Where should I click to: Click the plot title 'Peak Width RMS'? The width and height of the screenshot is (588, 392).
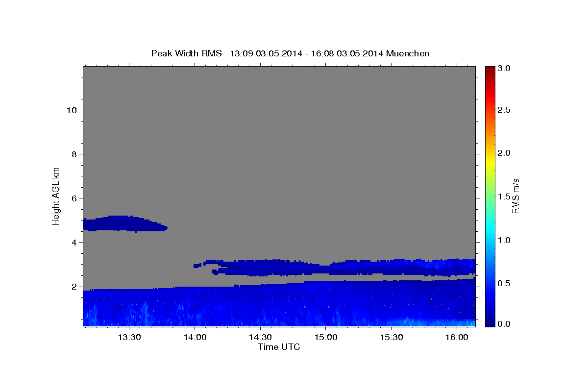click(x=186, y=53)
